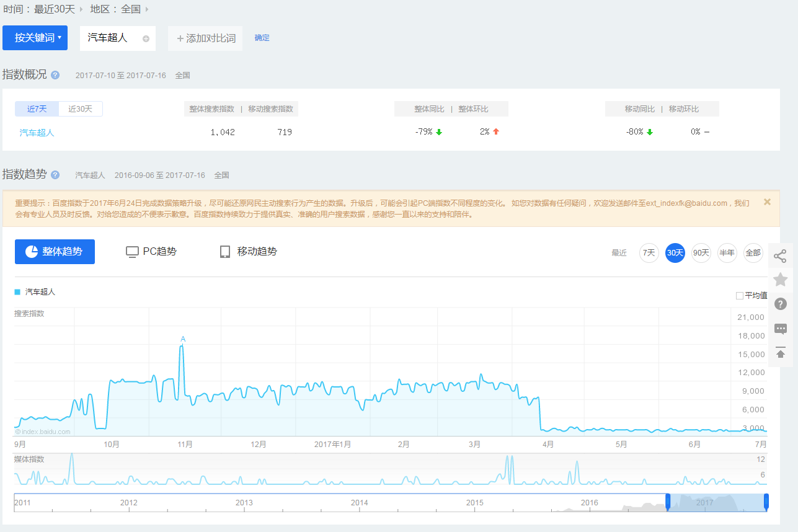798x532 pixels.
Task: Click the 移动同比 column header
Action: (640, 109)
